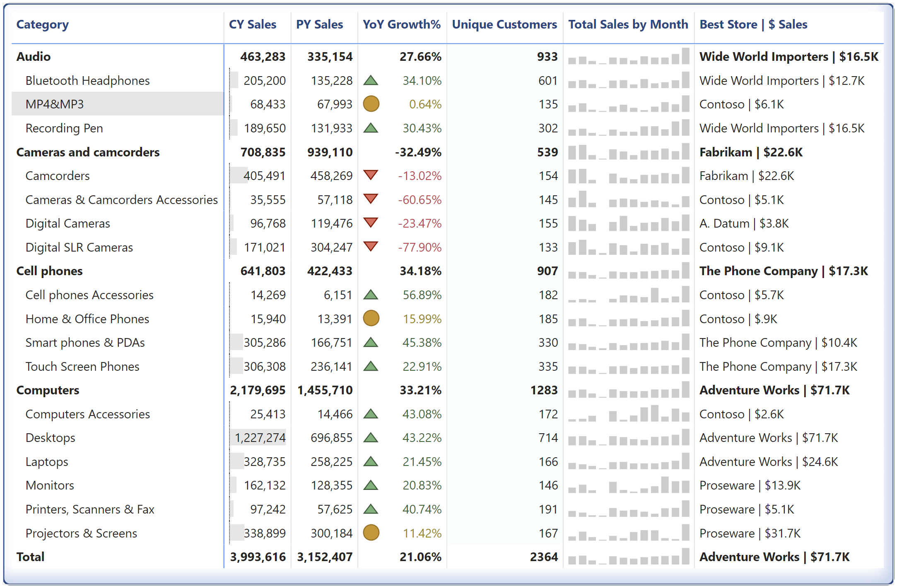Click the monthly sales sparkline for Cell phones
Viewport: 897px width, 588px height.
628,271
